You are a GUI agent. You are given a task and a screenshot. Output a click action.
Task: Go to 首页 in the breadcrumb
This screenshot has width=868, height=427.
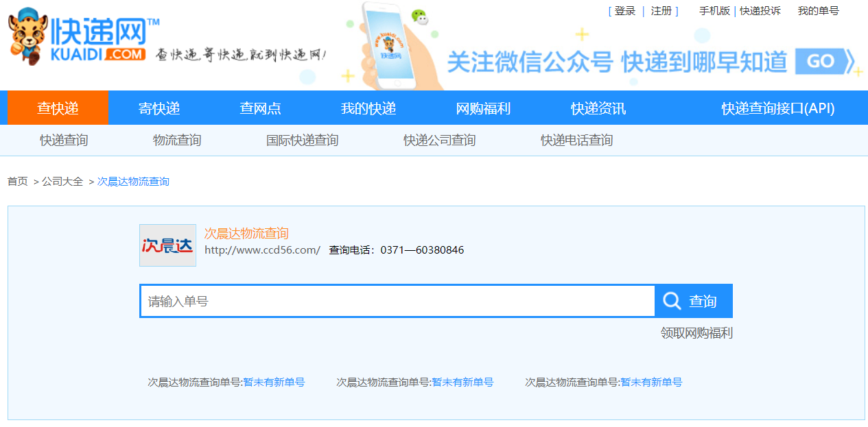tap(18, 182)
